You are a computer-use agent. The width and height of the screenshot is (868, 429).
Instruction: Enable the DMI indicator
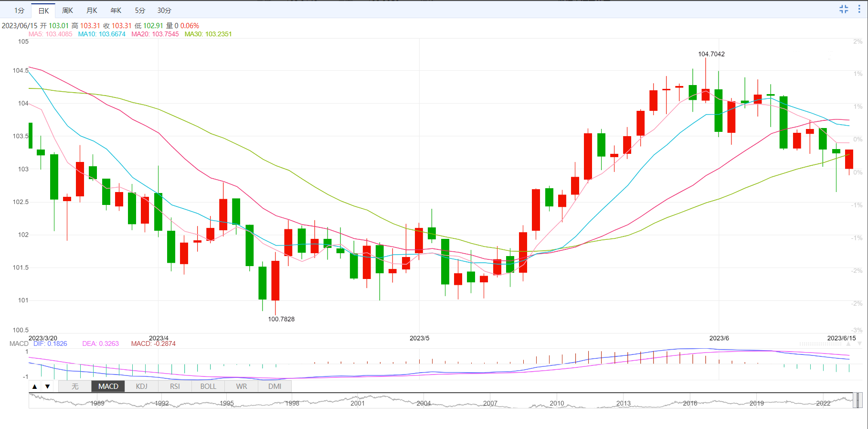click(x=275, y=386)
